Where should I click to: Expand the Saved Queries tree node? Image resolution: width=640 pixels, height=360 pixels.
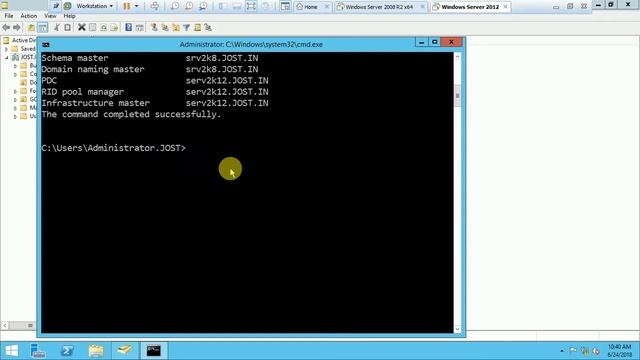point(7,49)
